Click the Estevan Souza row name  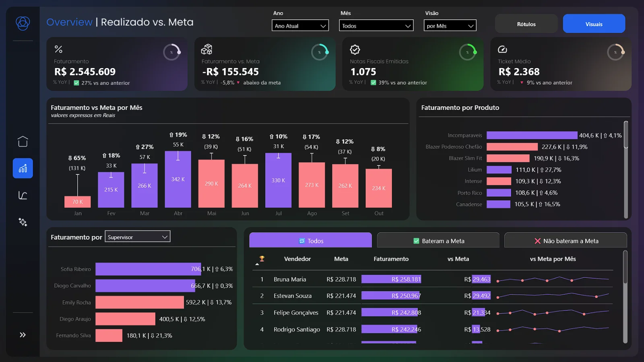click(x=293, y=296)
